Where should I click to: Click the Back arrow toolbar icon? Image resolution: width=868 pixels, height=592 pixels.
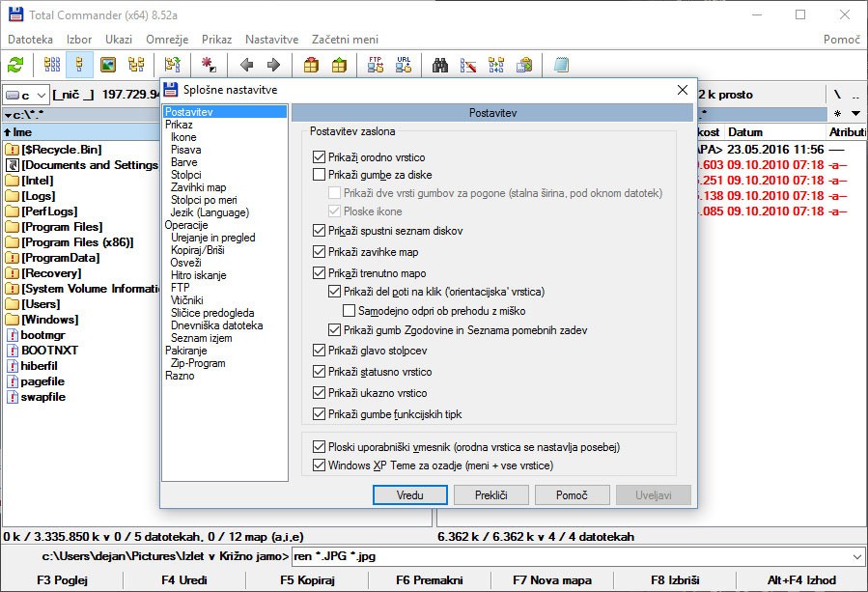tap(246, 65)
